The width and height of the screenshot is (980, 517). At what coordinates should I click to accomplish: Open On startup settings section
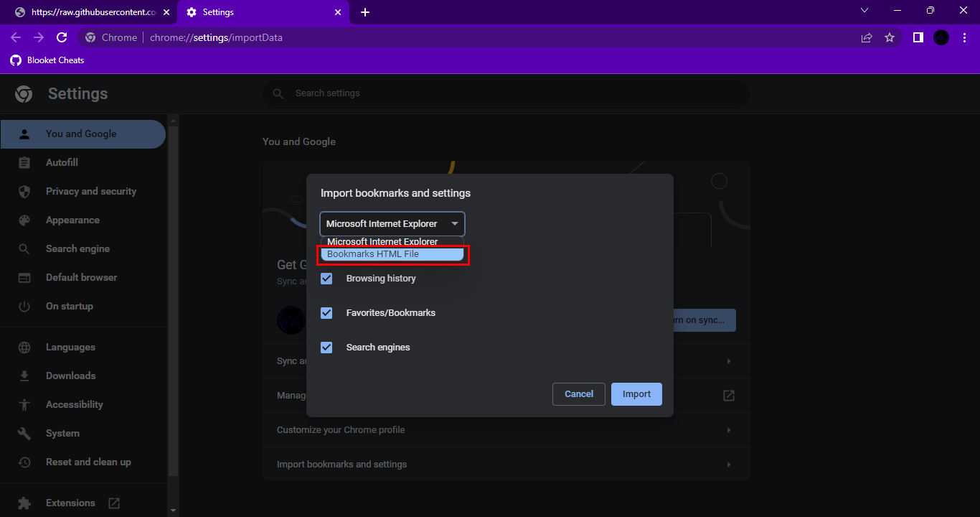click(83, 306)
